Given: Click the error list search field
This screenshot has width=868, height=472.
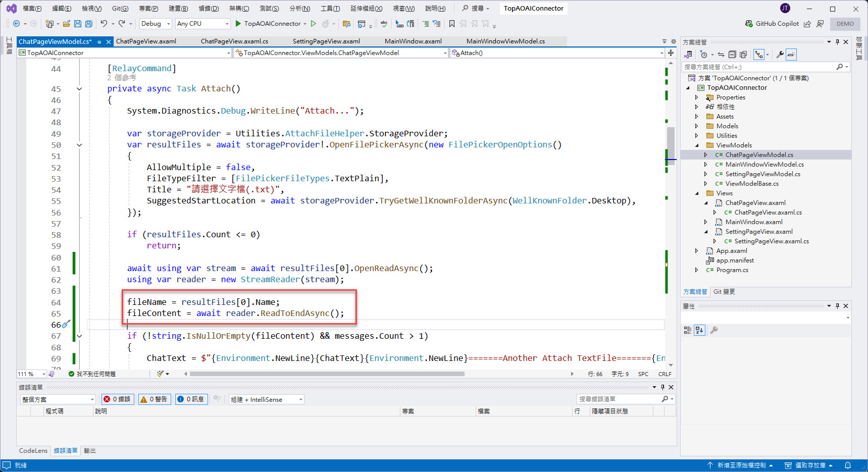Looking at the screenshot, I should pos(620,399).
